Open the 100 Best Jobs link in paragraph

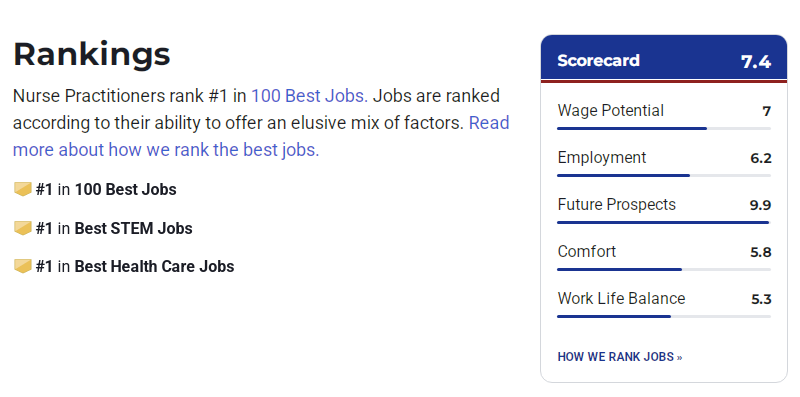pos(309,96)
